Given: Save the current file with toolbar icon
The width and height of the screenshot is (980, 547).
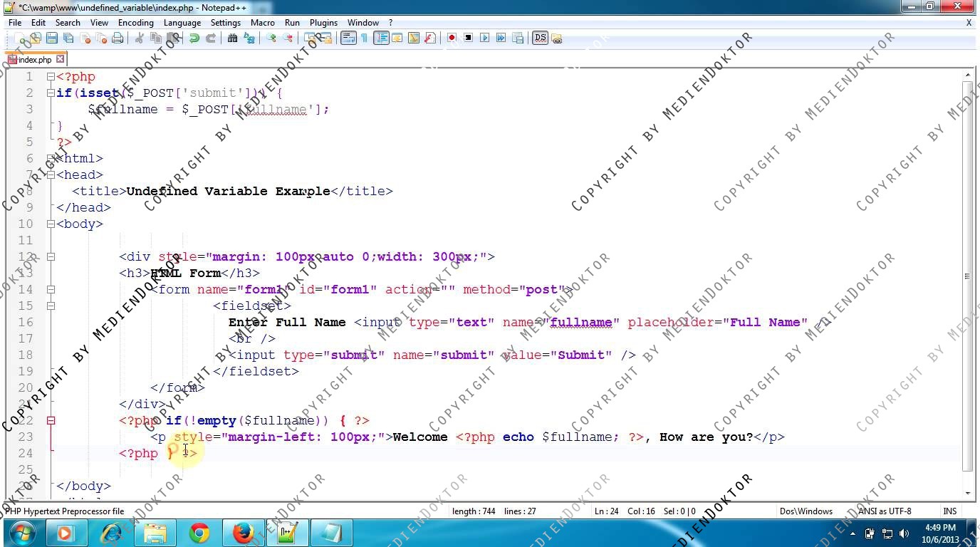Looking at the screenshot, I should click(x=51, y=38).
